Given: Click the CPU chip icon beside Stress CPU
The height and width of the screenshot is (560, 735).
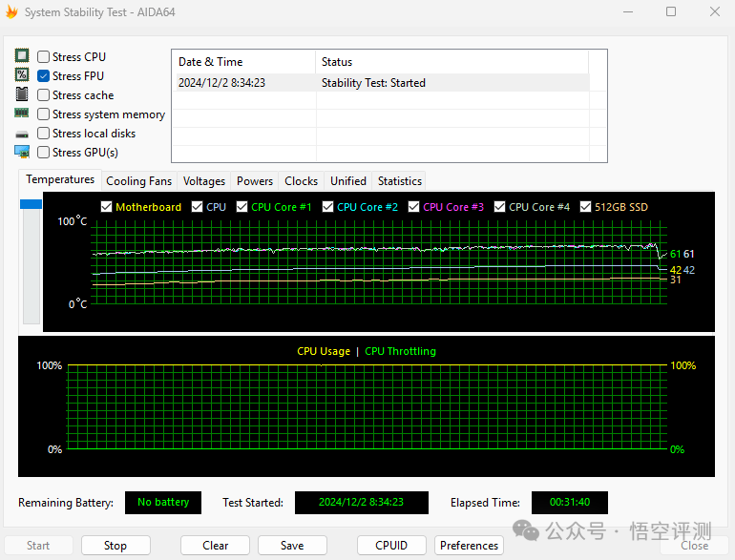Looking at the screenshot, I should coord(22,55).
